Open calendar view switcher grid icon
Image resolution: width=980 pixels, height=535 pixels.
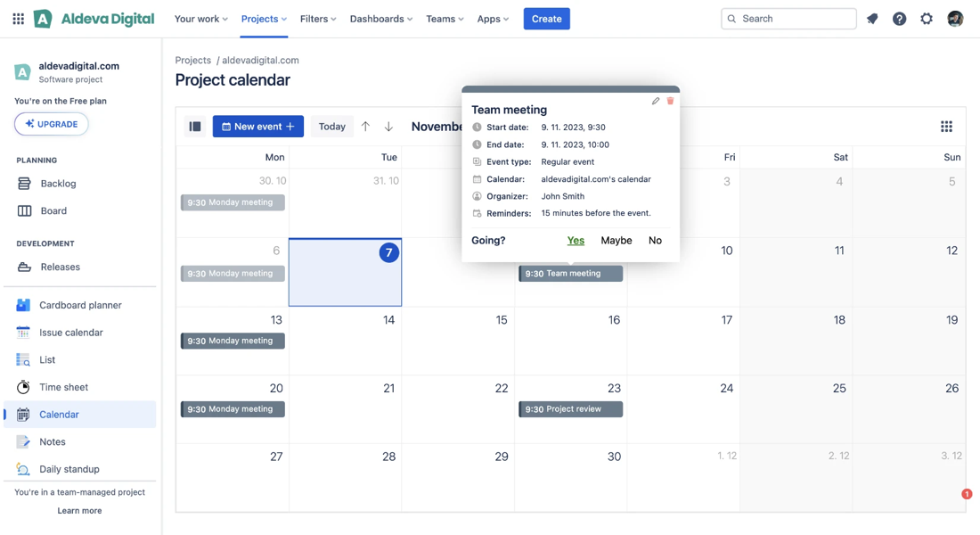click(x=946, y=127)
